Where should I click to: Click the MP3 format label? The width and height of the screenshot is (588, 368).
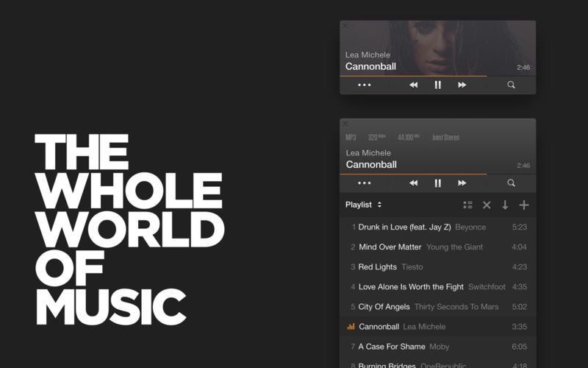click(351, 138)
